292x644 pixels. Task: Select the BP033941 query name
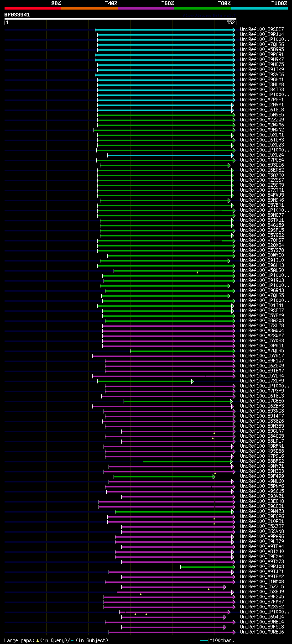point(17,15)
